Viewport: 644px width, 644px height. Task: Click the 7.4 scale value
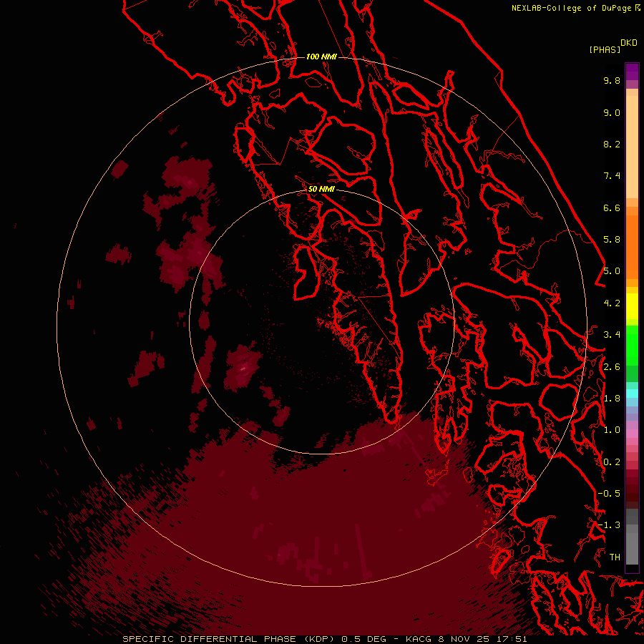612,176
